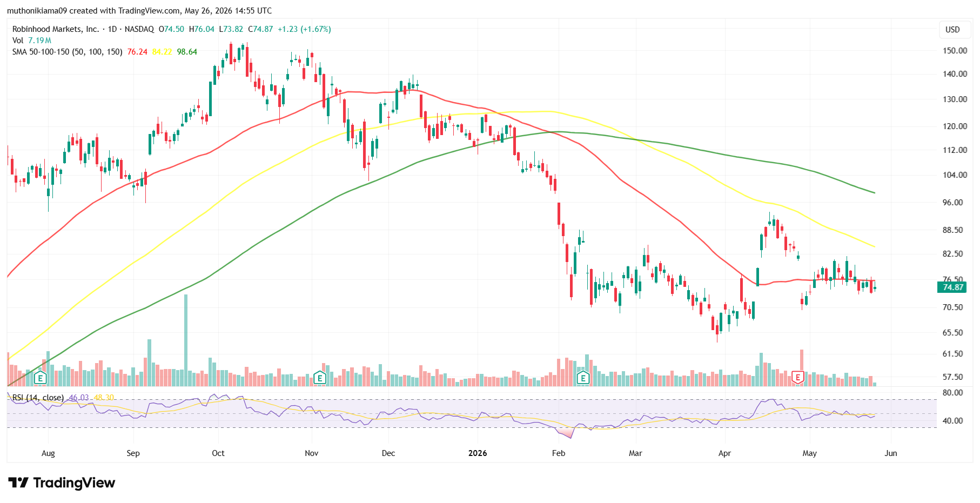The width and height of the screenshot is (980, 503).
Task: Click the 1D interval label
Action: coord(112,29)
